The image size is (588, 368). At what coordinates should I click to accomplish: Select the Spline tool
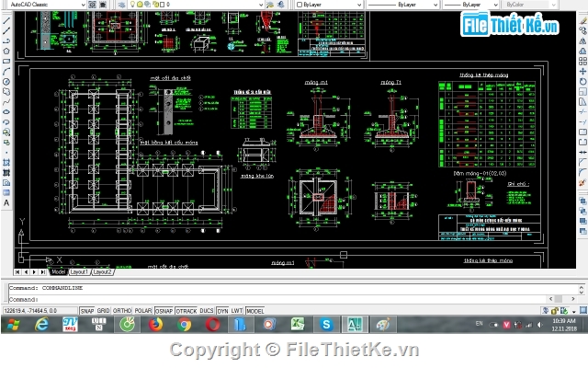[6, 102]
